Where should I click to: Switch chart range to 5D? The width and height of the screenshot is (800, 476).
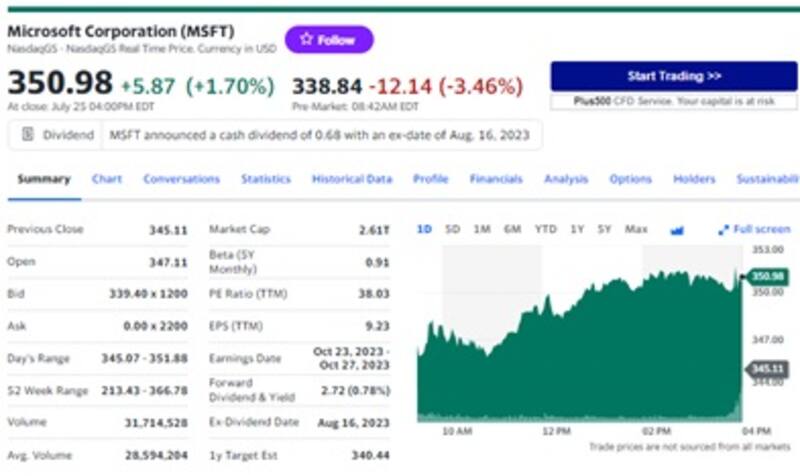tap(452, 229)
